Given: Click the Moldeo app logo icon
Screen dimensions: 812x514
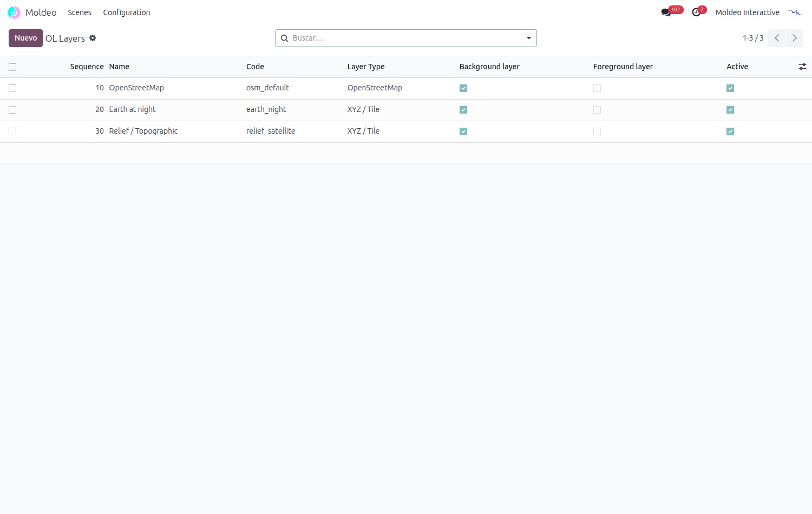Looking at the screenshot, I should [14, 12].
